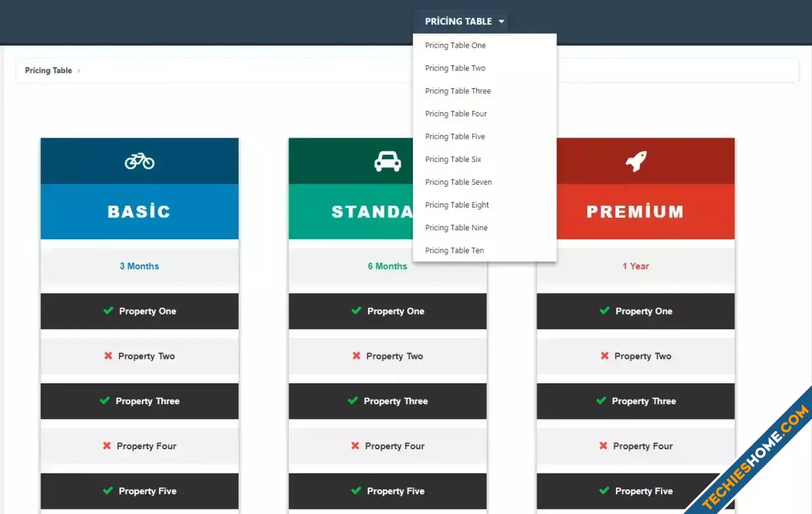Screen dimensions: 812x514
Task: Click Property Five label in Basic card
Action: coord(148,491)
